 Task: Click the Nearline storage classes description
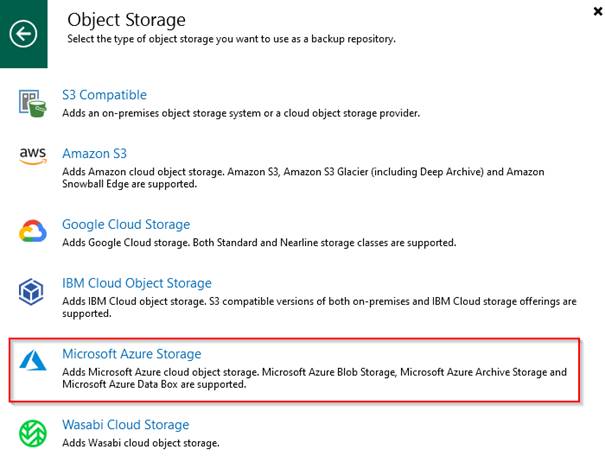(x=259, y=243)
